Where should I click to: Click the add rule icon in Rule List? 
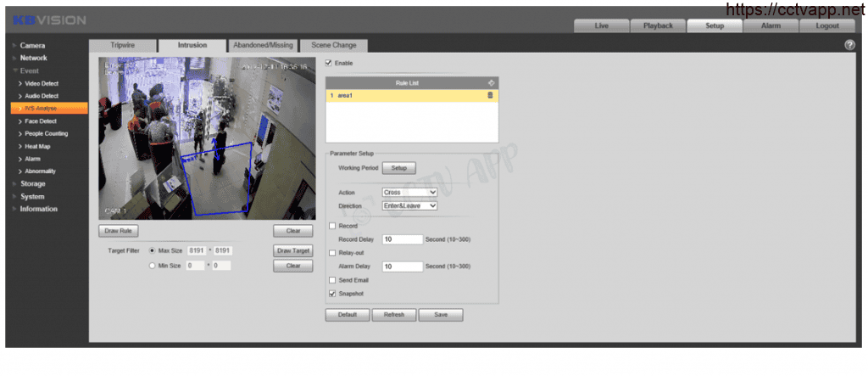click(490, 82)
